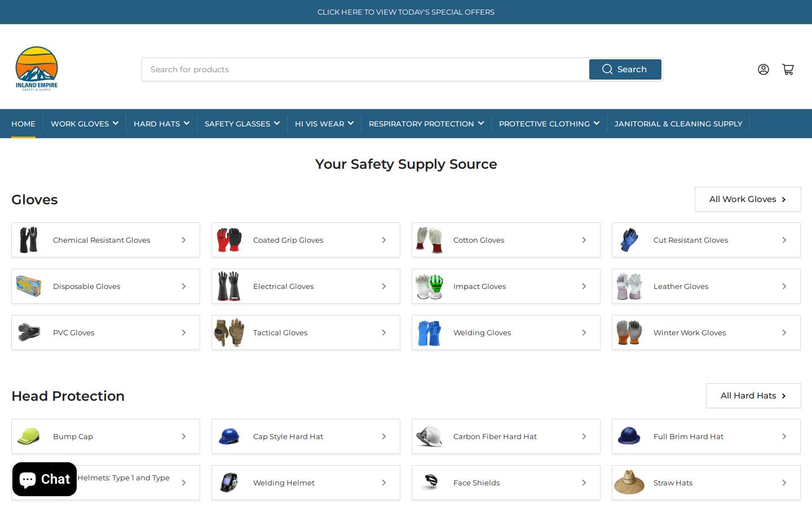Click the chevron on Leather Gloves card
Screen dimensions: 812x508
point(784,286)
